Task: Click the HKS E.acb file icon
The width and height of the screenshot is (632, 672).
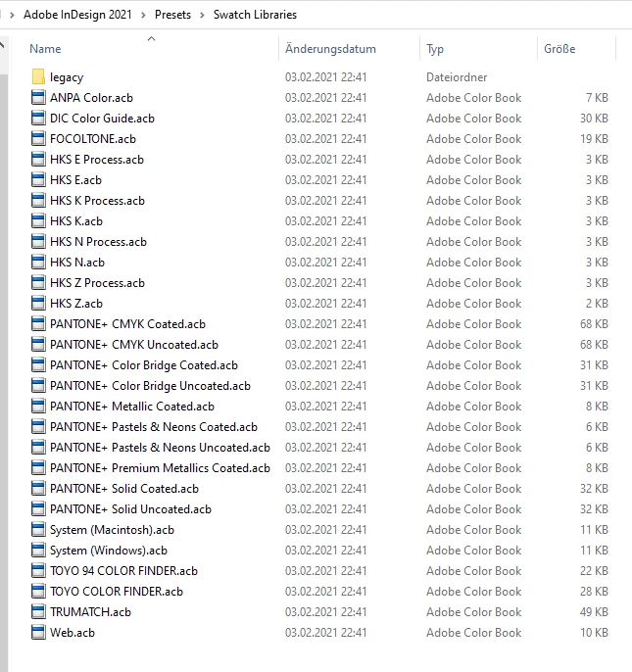Action: pos(38,180)
